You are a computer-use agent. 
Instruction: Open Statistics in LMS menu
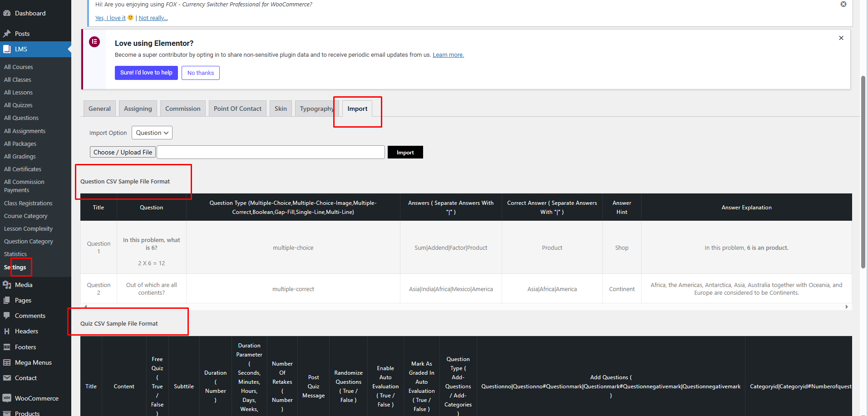(15, 254)
